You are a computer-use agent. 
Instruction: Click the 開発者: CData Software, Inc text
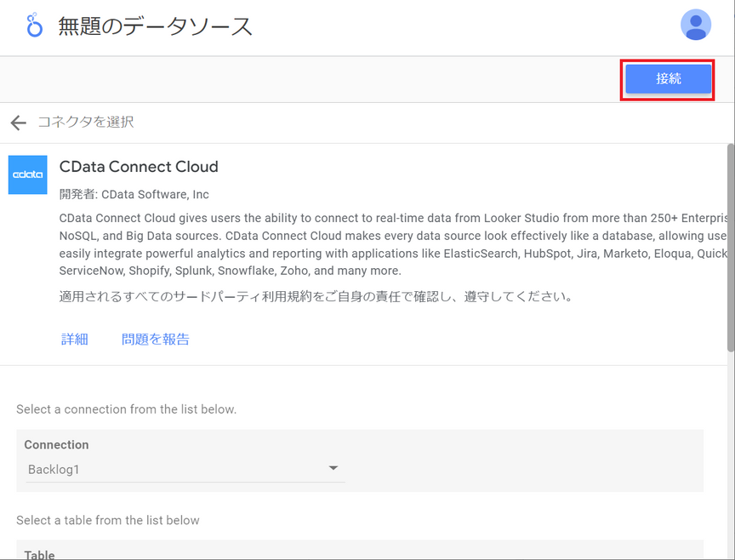coord(134,194)
